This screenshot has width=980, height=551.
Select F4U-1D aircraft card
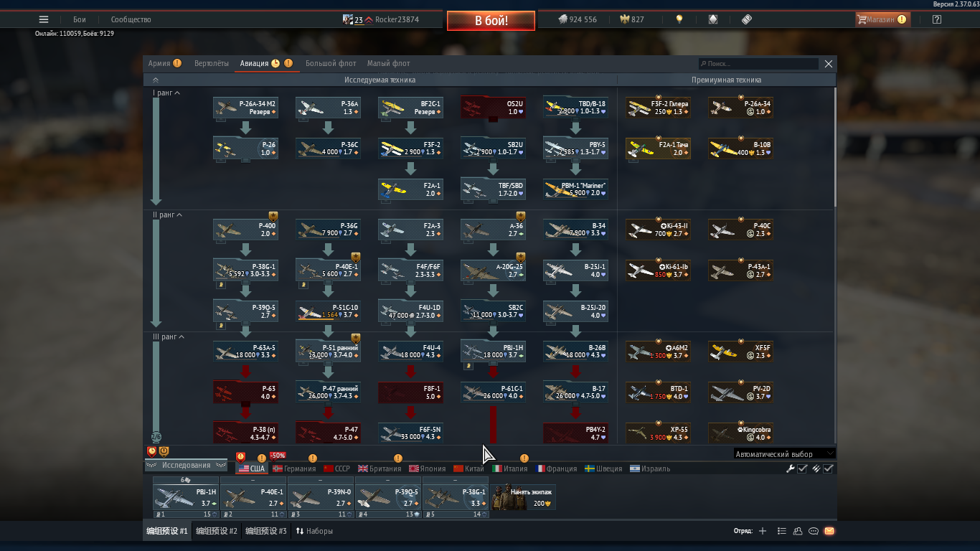410,311
